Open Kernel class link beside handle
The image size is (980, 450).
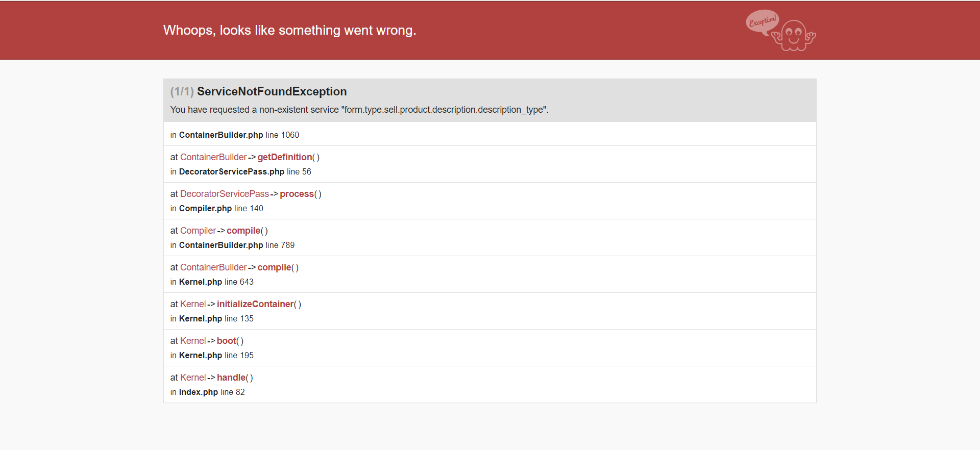pyautogui.click(x=193, y=378)
